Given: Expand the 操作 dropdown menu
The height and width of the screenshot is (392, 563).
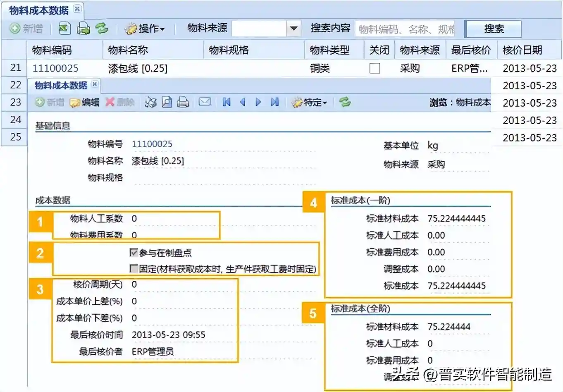Looking at the screenshot, I should [x=146, y=29].
